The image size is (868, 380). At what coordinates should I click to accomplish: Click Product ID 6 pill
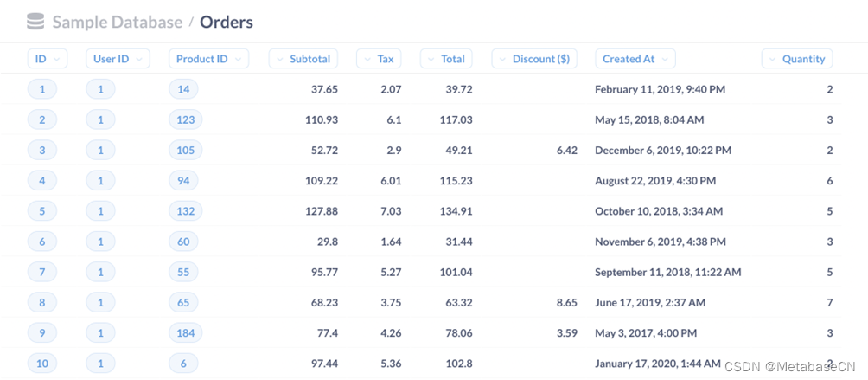point(183,364)
